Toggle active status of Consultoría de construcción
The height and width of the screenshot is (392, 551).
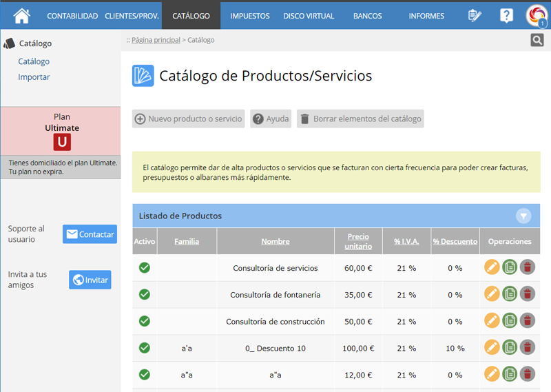tap(145, 321)
